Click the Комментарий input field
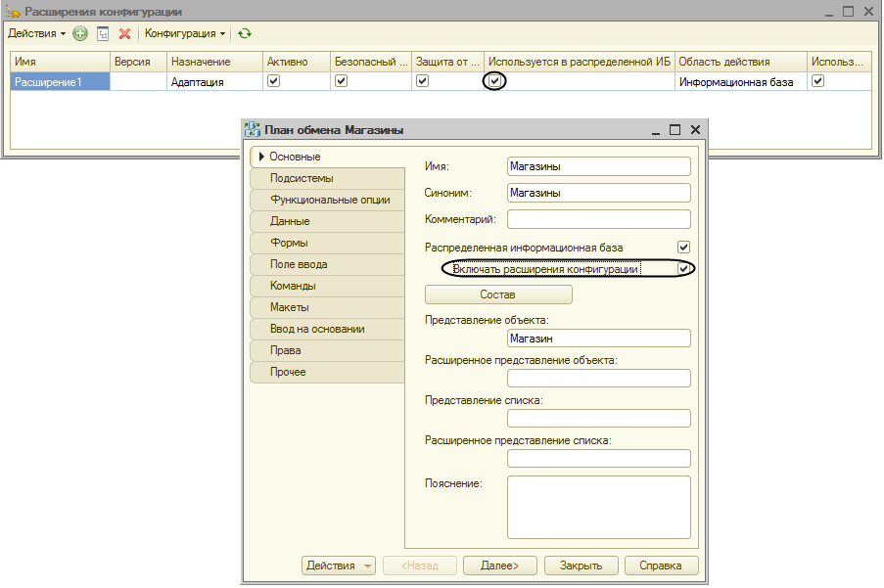 tap(599, 220)
